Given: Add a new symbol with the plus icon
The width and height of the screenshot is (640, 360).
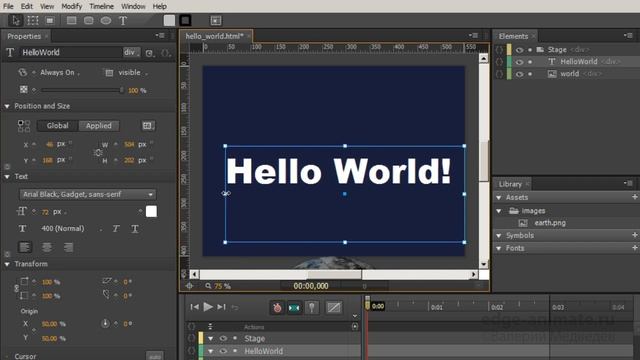Looking at the screenshot, I should (635, 235).
